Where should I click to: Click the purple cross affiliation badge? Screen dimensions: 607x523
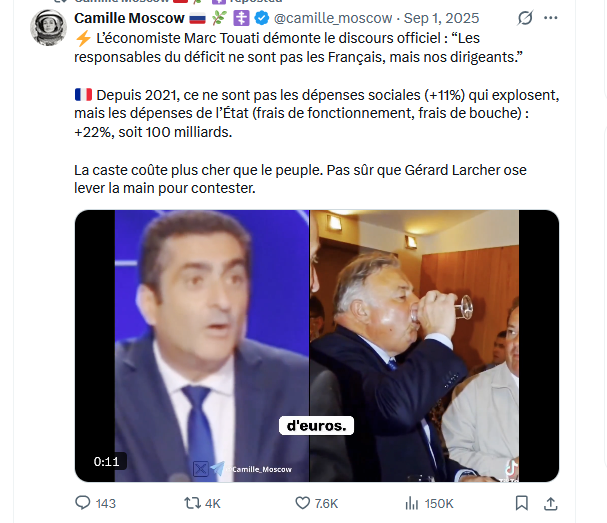coord(242,18)
